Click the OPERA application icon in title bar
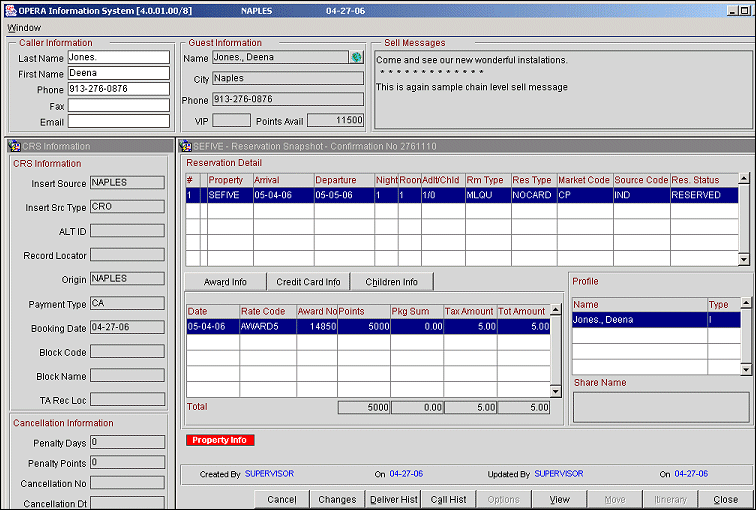The width and height of the screenshot is (756, 510). 8,10
